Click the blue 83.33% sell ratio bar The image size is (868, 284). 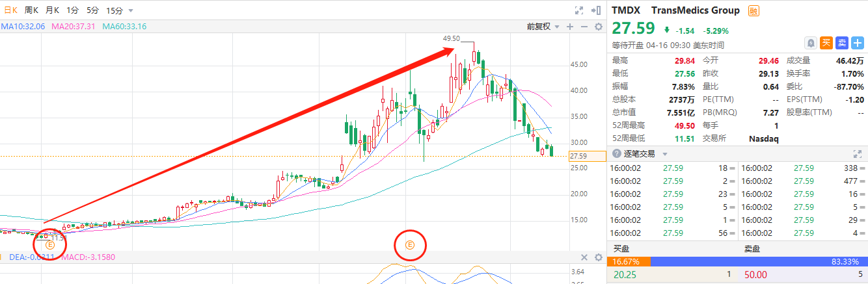coord(759,261)
